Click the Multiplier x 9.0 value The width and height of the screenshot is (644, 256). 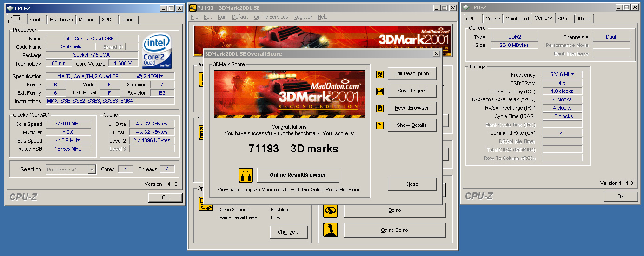click(68, 132)
